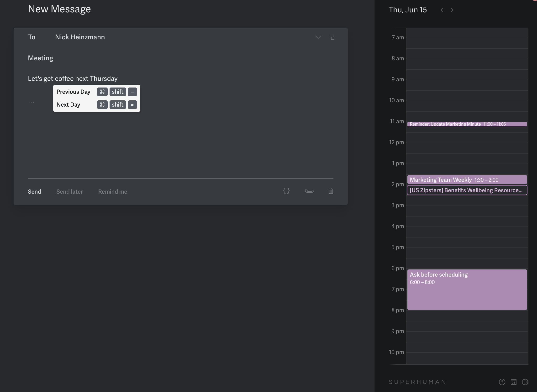The width and height of the screenshot is (537, 392).
Task: Select Next Day in the popup
Action: pyautogui.click(x=68, y=105)
